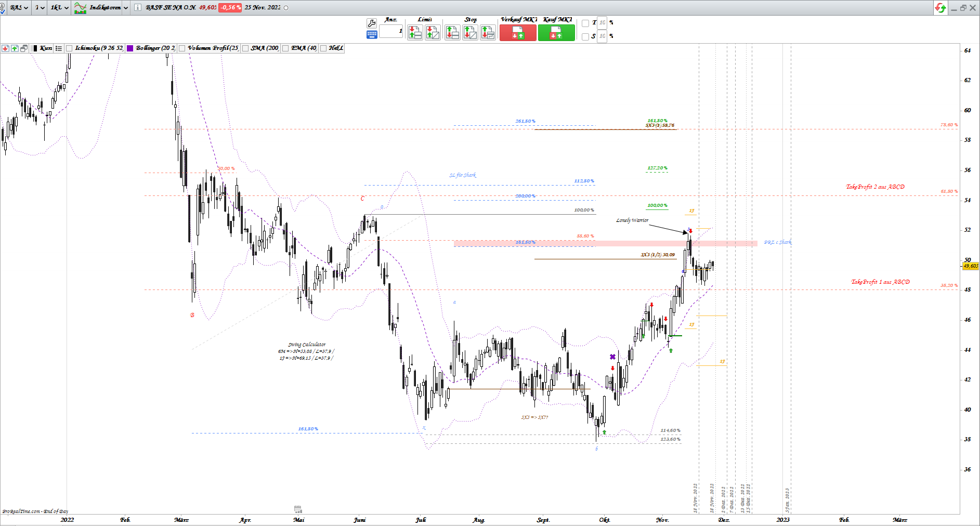Select the Volumen Profil label

(x=213, y=48)
